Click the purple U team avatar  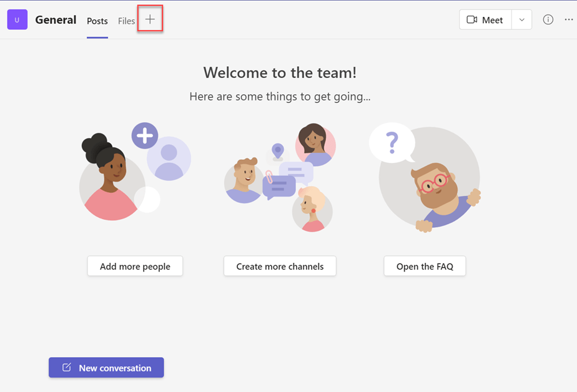17,20
